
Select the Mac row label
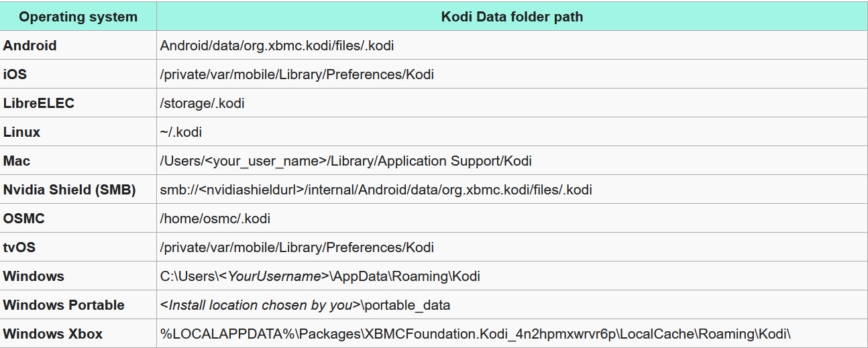(x=17, y=161)
